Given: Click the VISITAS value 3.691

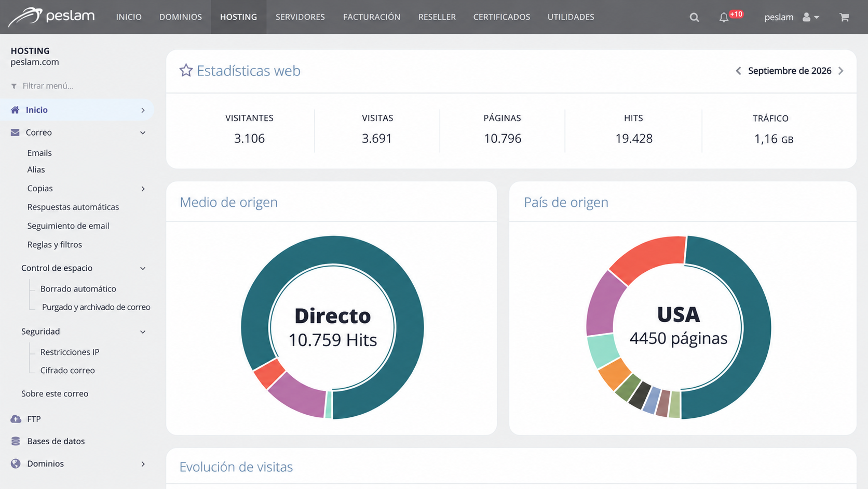Looking at the screenshot, I should 377,138.
